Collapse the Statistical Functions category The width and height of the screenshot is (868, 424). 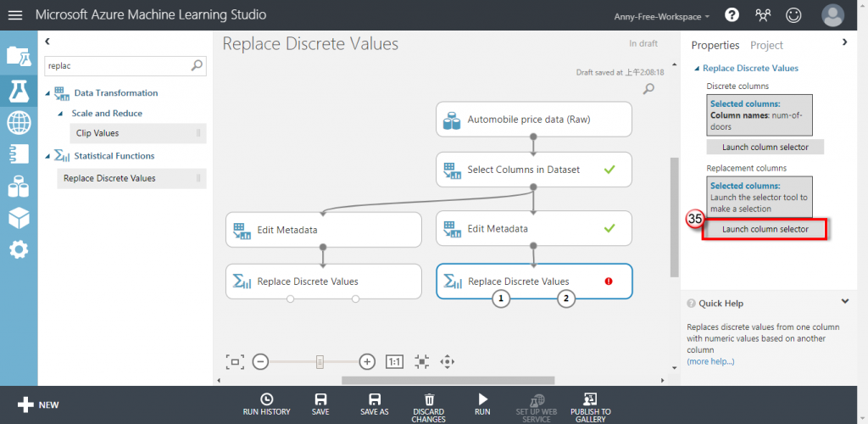click(x=48, y=155)
